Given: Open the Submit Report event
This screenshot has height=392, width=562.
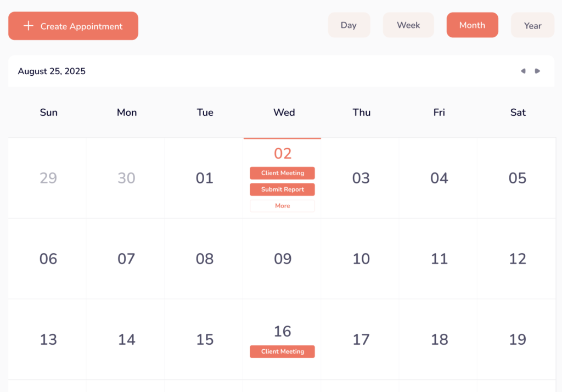Looking at the screenshot, I should (282, 189).
